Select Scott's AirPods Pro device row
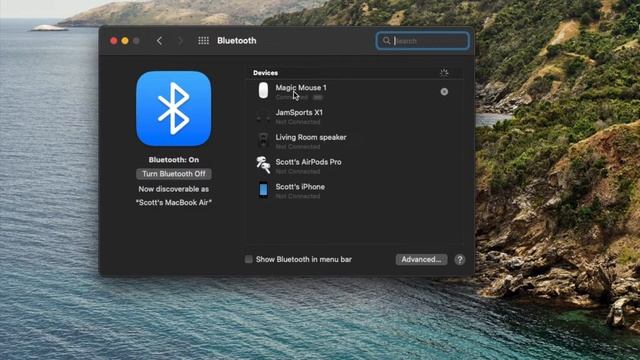640x360 pixels. [354, 166]
